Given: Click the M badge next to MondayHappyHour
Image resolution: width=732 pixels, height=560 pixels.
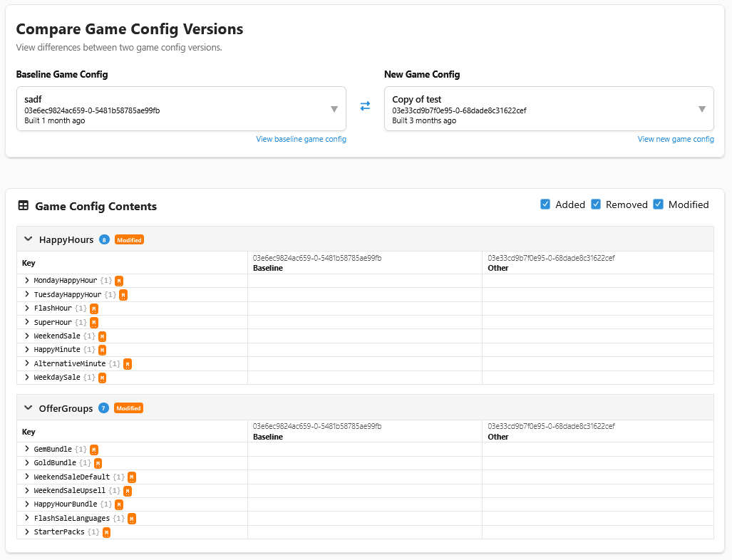Looking at the screenshot, I should 118,281.
